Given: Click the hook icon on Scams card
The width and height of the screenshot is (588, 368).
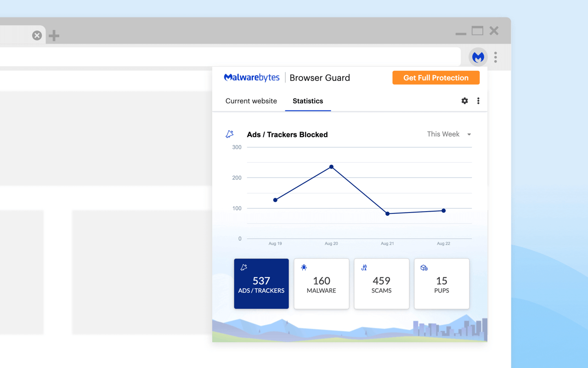Looking at the screenshot, I should point(364,267).
